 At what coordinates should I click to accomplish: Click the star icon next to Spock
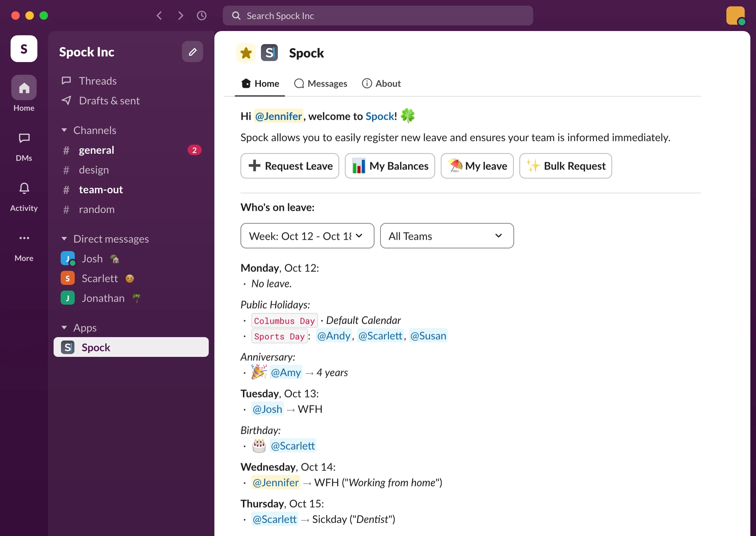pos(246,53)
